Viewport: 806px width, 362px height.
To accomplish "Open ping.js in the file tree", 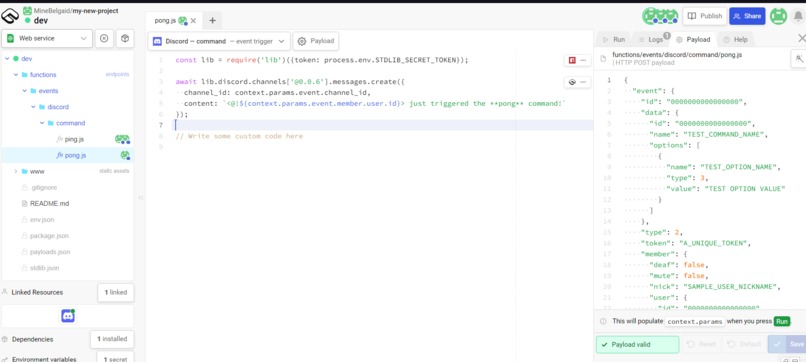I will (x=75, y=139).
